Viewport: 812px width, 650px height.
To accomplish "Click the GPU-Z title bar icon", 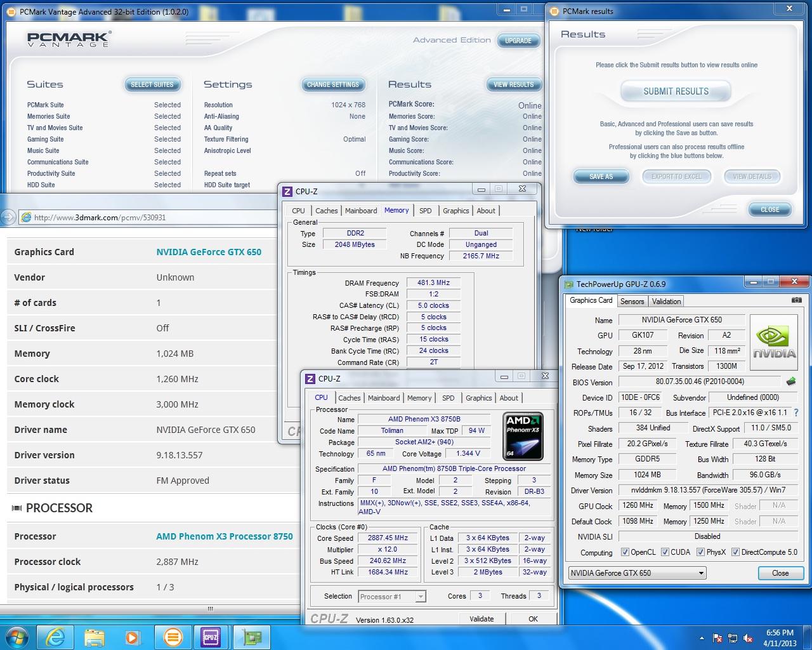I will 569,284.
